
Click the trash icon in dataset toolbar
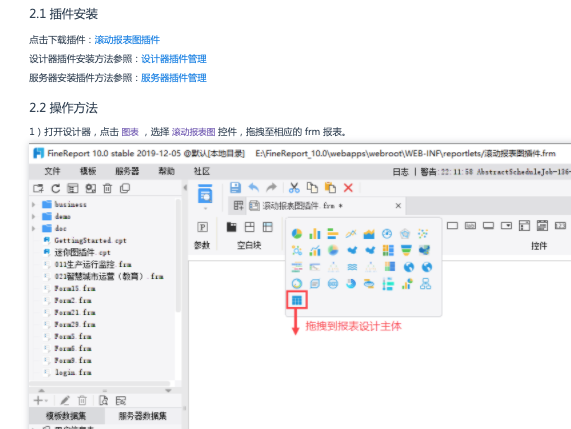pyautogui.click(x=83, y=401)
